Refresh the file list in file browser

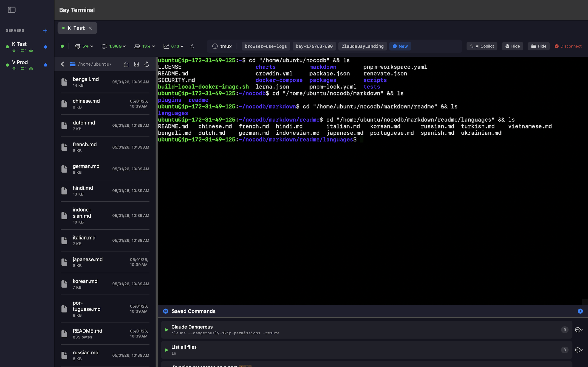tap(147, 64)
